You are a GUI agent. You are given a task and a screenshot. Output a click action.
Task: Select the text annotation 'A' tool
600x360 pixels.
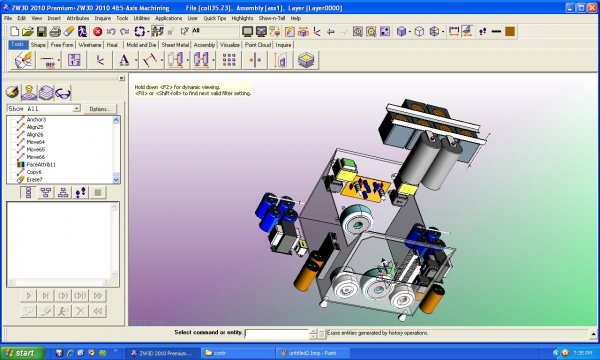tap(124, 60)
